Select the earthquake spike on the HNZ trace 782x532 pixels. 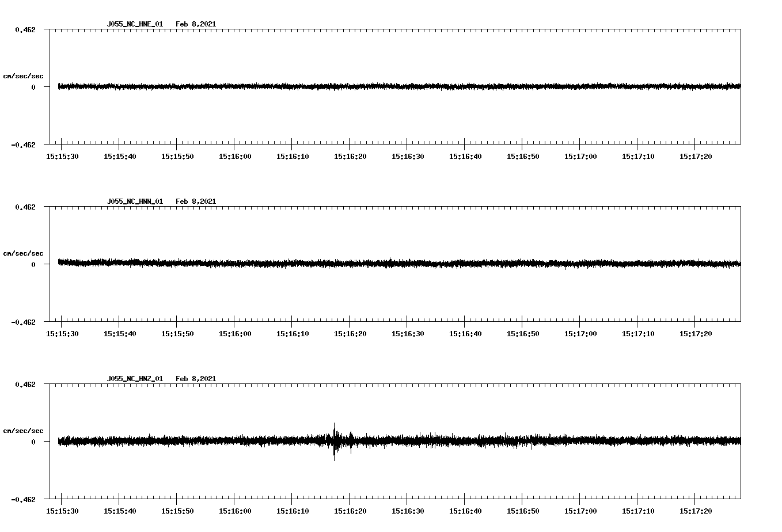(334, 442)
